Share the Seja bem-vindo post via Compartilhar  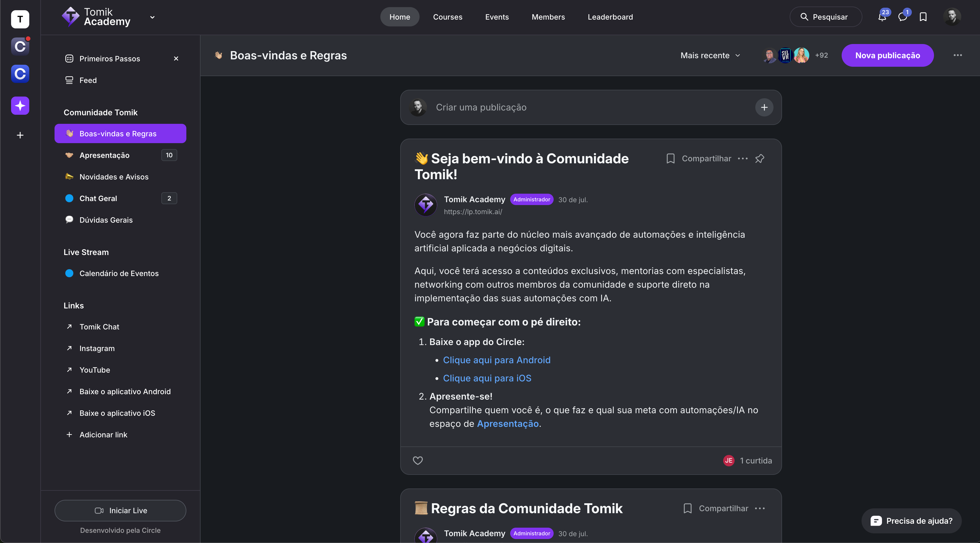(x=706, y=158)
